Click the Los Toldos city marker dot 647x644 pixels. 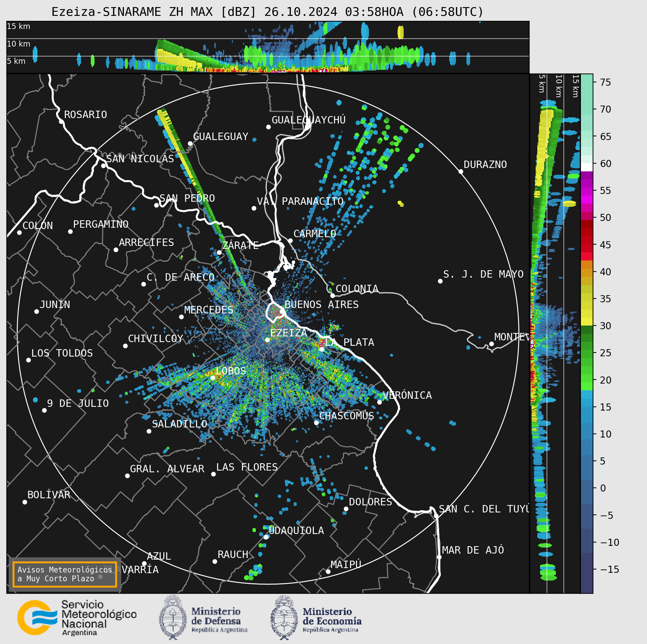point(28,360)
